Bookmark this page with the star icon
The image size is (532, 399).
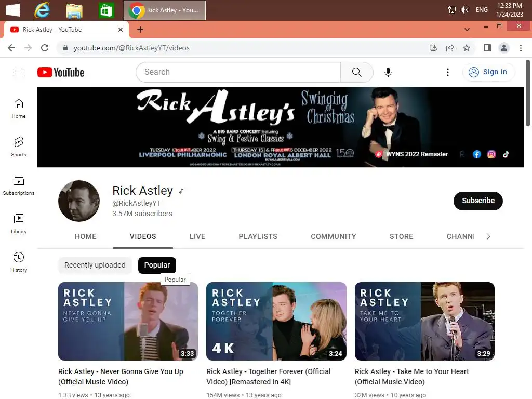(467, 48)
